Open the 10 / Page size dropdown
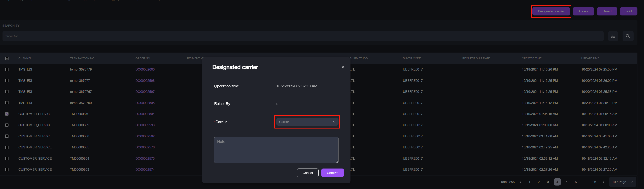The width and height of the screenshot is (644, 189). pyautogui.click(x=622, y=182)
